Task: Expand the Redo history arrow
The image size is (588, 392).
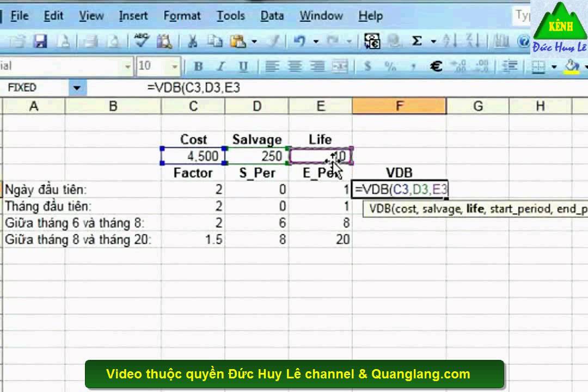Action: (x=349, y=41)
